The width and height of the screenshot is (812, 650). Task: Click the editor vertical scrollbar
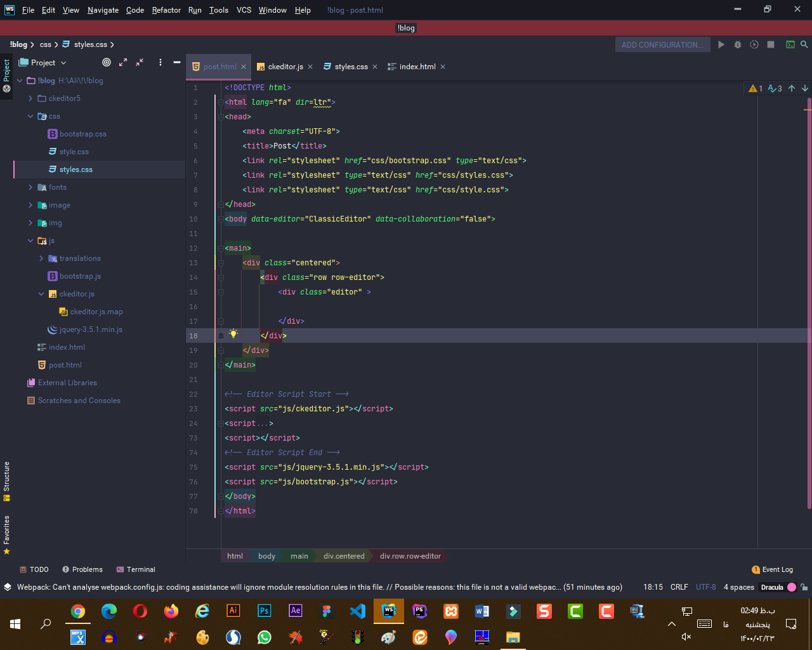click(808, 303)
